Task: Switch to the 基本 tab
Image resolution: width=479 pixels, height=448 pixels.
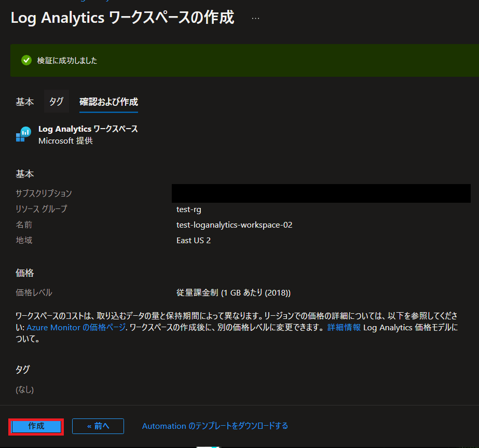Action: (25, 102)
